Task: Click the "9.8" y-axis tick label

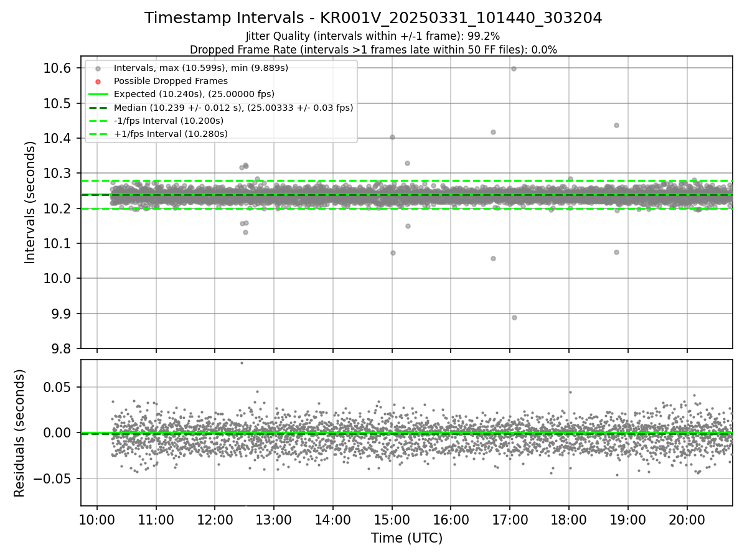Action: point(61,348)
